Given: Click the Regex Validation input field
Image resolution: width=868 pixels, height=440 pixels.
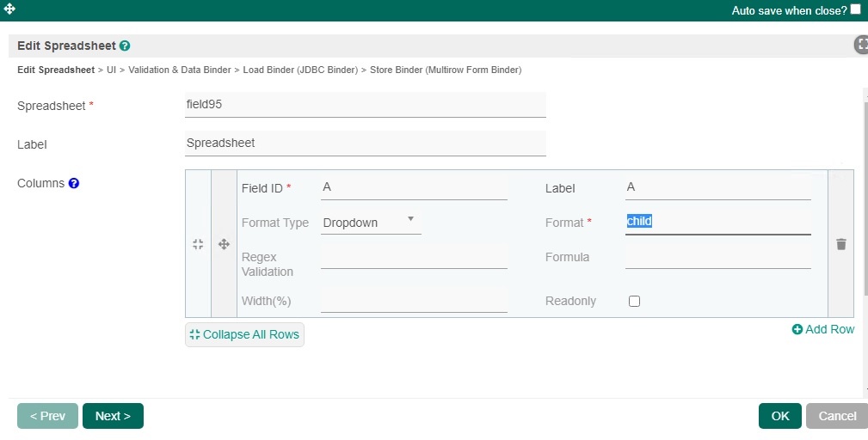Looking at the screenshot, I should pos(414,257).
